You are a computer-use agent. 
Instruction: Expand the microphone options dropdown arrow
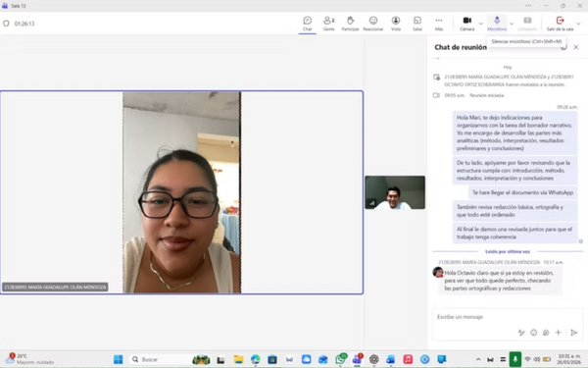click(512, 24)
